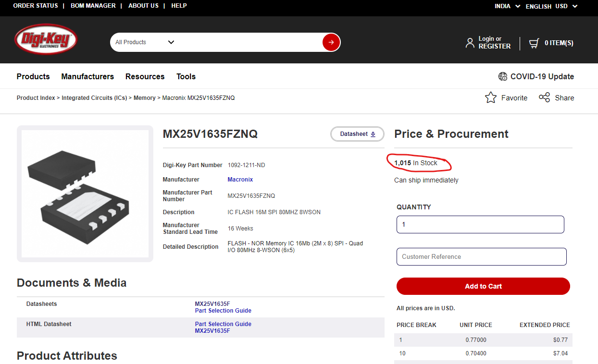Click the Customer Reference field
The width and height of the screenshot is (598, 364).
pos(482,256)
